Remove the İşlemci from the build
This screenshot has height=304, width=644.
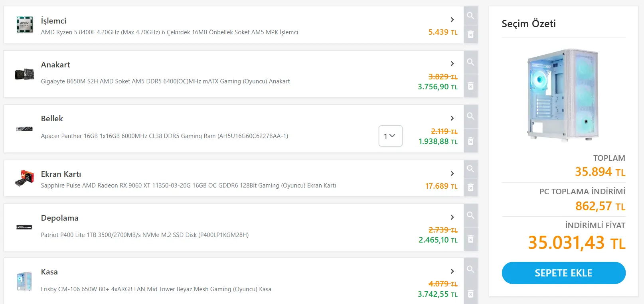click(x=471, y=34)
